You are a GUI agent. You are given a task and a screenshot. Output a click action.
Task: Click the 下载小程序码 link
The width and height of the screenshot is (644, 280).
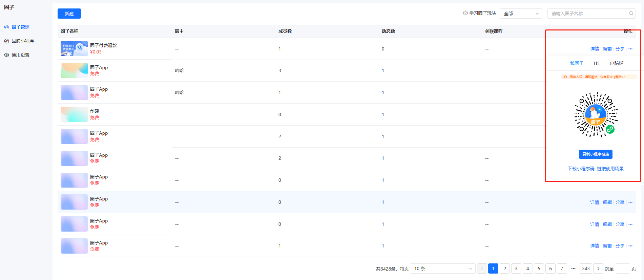(x=581, y=169)
